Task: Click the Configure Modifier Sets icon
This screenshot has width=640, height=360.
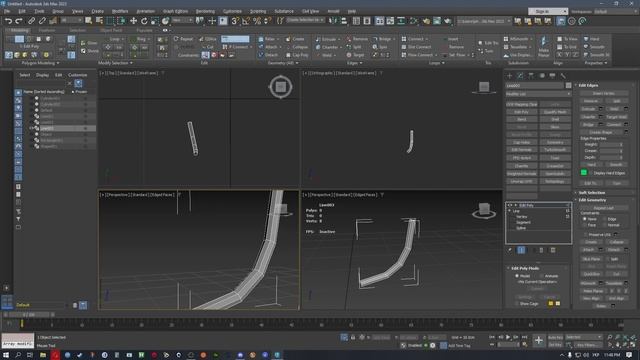Action: point(553,250)
